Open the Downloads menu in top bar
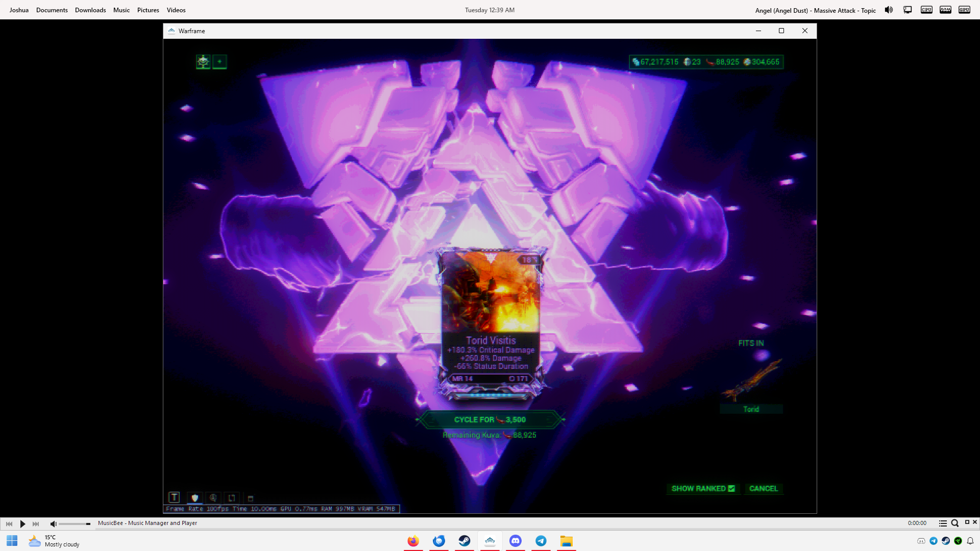 pyautogui.click(x=90, y=10)
